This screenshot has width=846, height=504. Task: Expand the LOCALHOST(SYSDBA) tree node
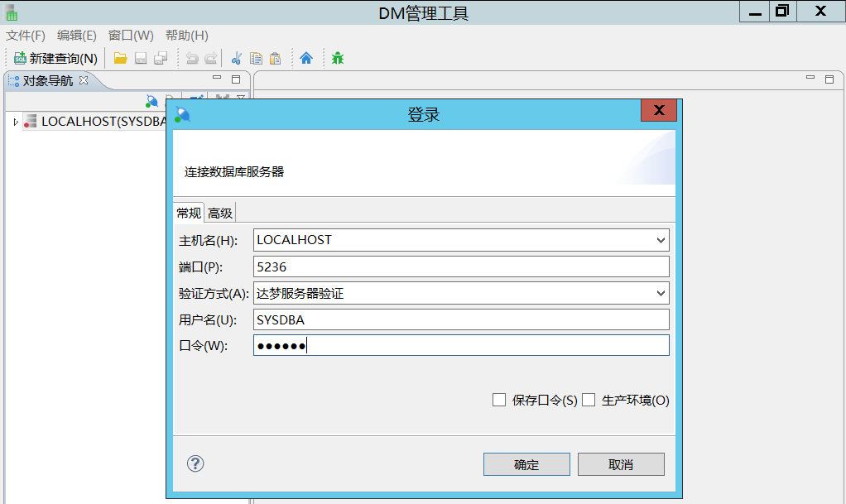(x=16, y=122)
